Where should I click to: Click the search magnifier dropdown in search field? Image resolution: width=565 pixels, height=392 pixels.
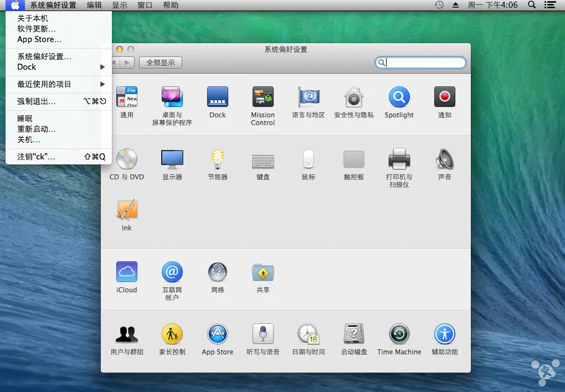point(382,63)
